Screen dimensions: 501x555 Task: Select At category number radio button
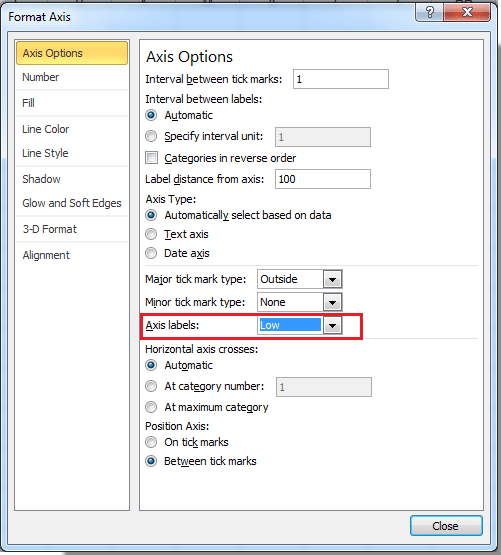(x=151, y=386)
